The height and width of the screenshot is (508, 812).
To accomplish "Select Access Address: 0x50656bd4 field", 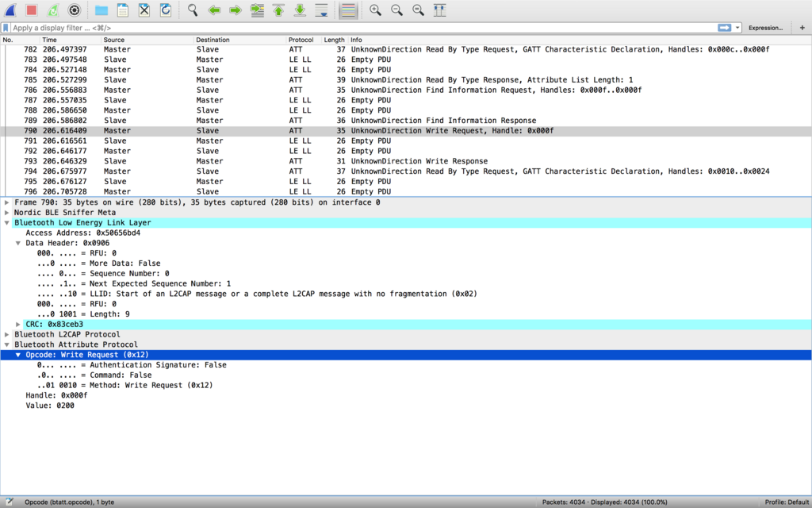I will 82,233.
